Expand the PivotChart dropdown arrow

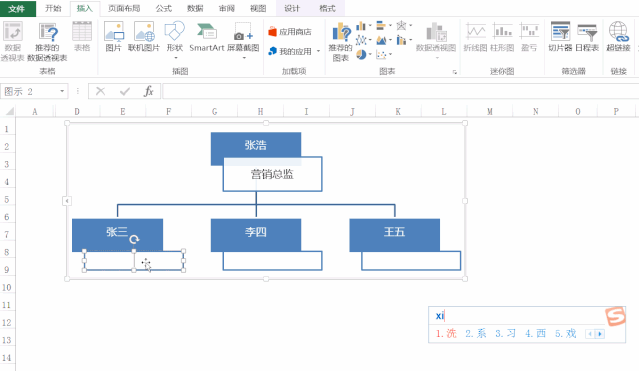(x=437, y=58)
